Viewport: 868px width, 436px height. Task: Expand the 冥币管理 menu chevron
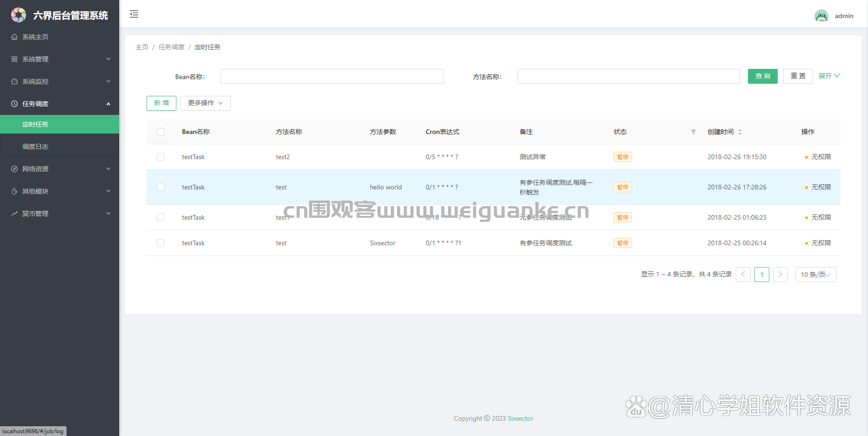click(x=108, y=214)
